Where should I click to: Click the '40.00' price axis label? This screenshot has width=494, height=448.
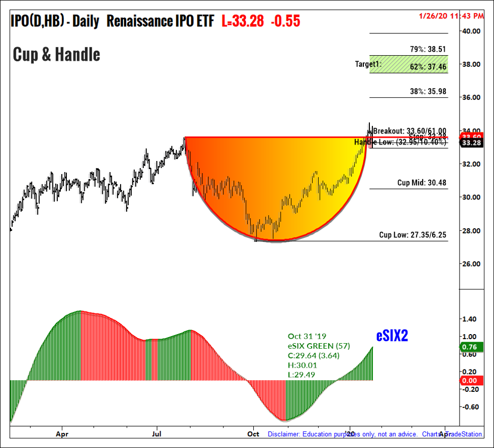pyautogui.click(x=471, y=31)
